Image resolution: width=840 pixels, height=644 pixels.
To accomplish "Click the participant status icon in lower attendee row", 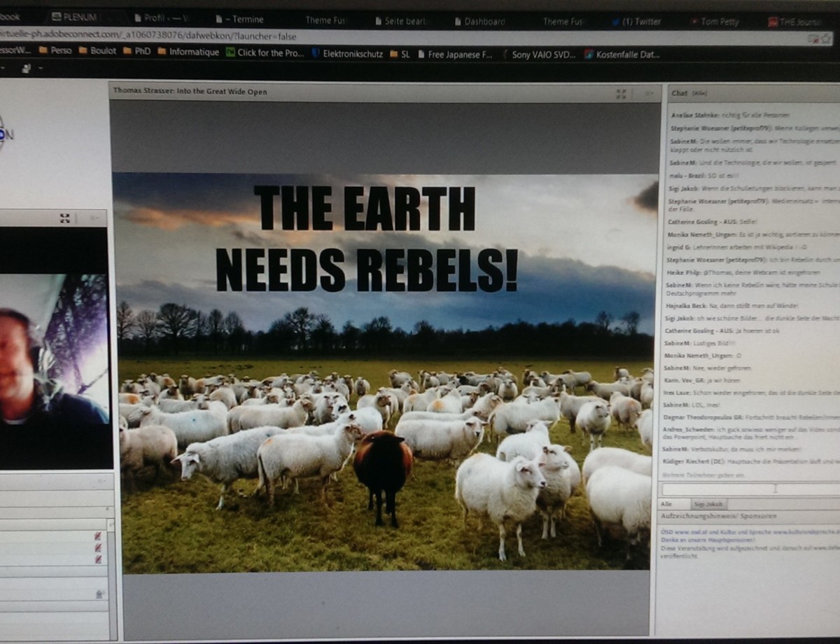I will click(99, 594).
